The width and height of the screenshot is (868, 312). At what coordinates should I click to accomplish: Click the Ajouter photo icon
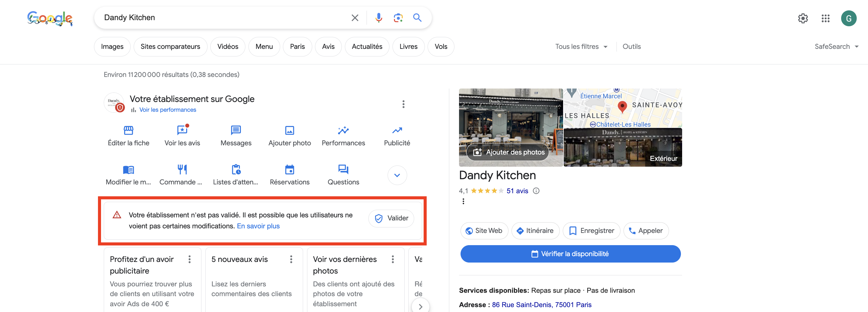(x=289, y=130)
